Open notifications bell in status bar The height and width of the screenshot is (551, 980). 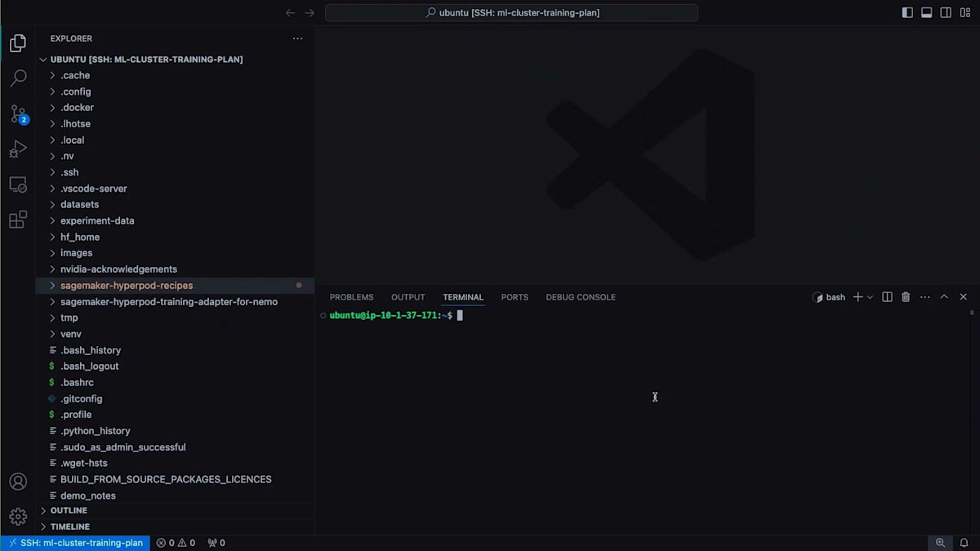pos(964,543)
